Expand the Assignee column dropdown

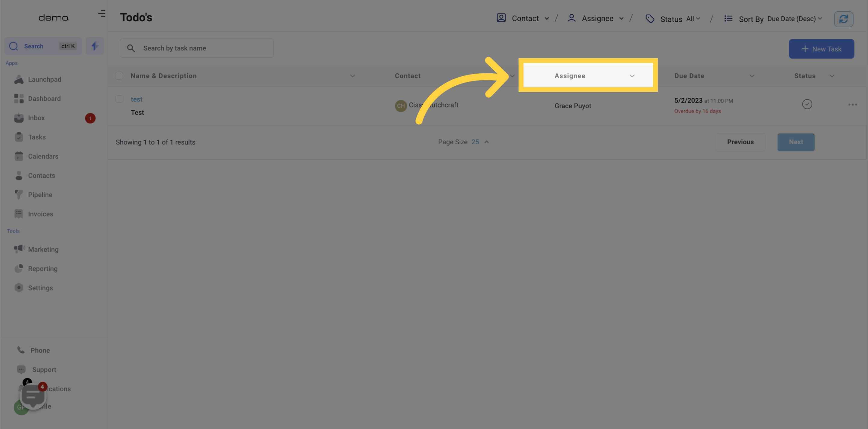[633, 76]
